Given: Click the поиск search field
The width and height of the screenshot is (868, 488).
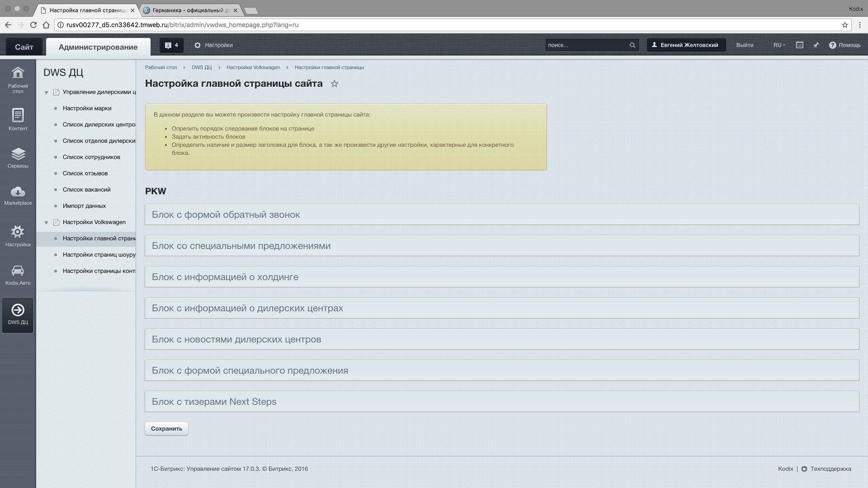Looking at the screenshot, I should tap(587, 45).
